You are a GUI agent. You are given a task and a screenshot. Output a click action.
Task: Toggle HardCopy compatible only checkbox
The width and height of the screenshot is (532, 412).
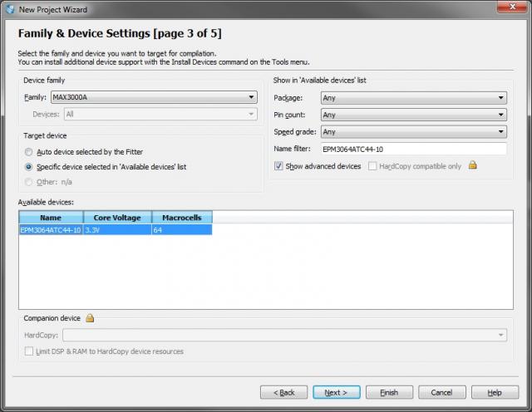click(x=372, y=166)
